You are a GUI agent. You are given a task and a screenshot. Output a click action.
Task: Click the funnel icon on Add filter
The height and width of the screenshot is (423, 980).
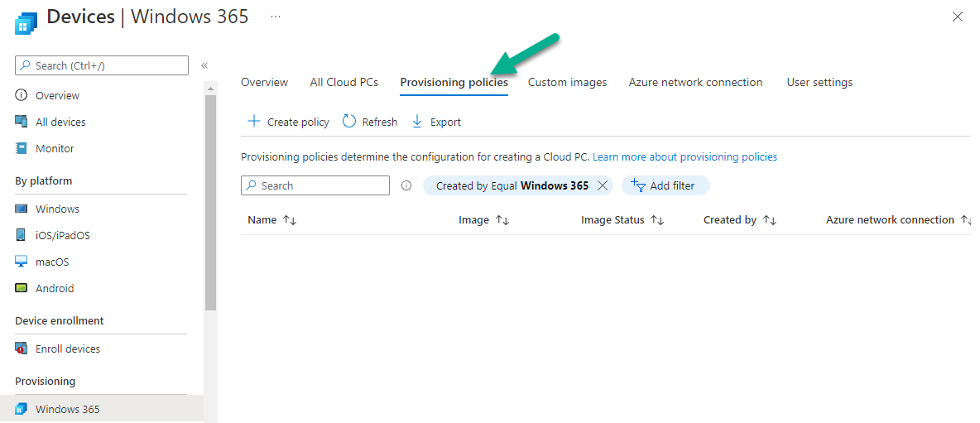(x=637, y=185)
